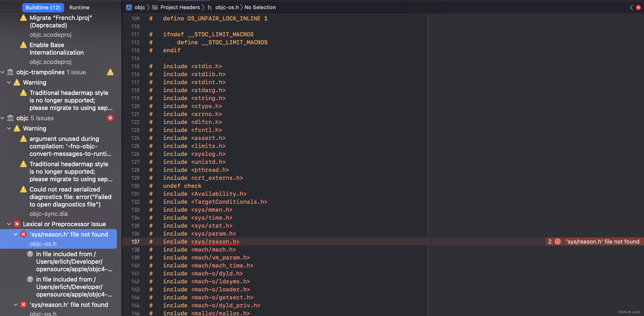Collapse the Lexical or Preprocessor Issue group

click(9, 224)
